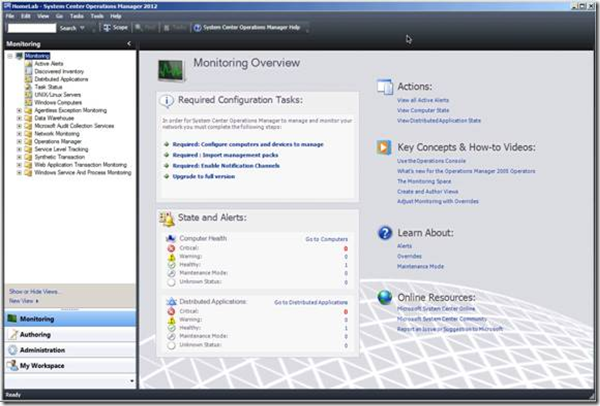600x406 pixels.
Task: Expand Microsoft Audit Collection Services folder
Action: click(x=19, y=126)
